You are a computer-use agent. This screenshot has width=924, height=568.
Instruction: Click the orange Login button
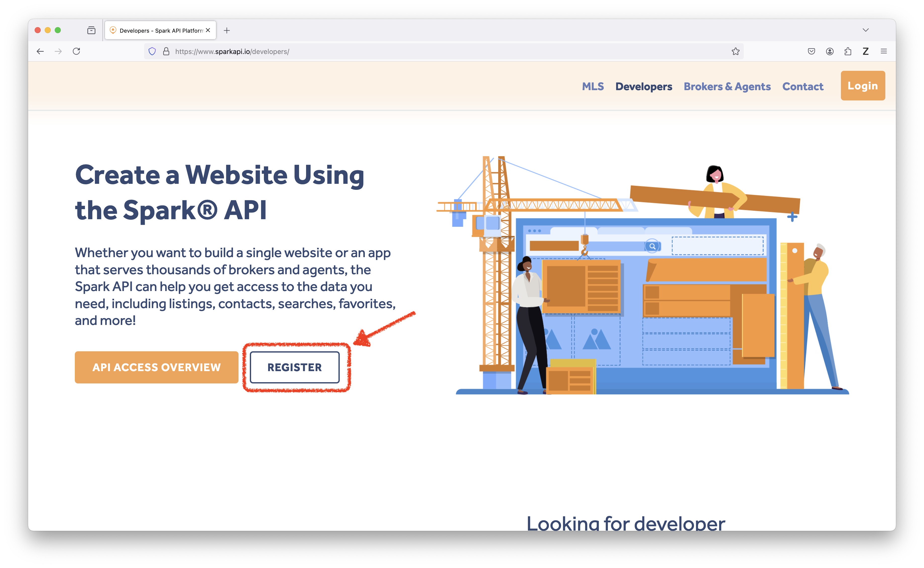coord(863,86)
